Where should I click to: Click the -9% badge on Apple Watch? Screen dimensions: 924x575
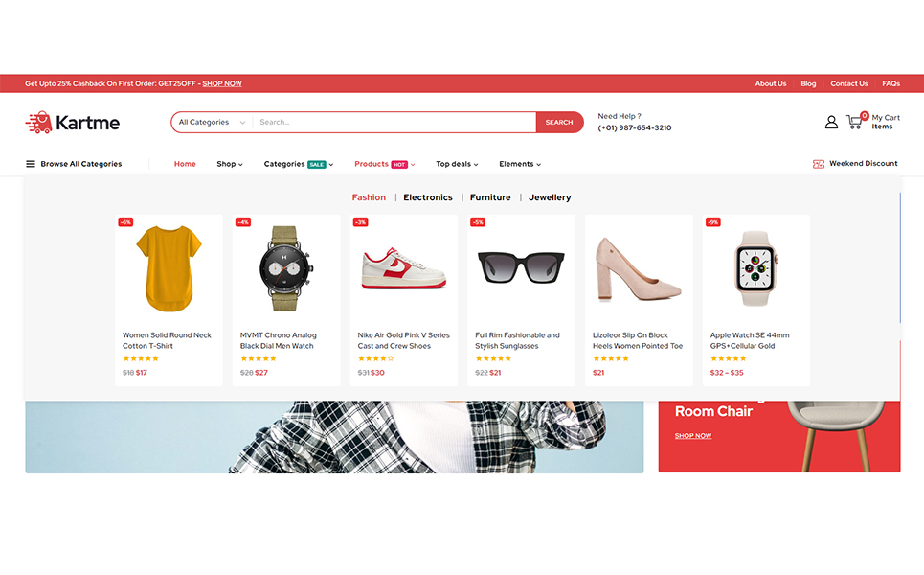(712, 222)
